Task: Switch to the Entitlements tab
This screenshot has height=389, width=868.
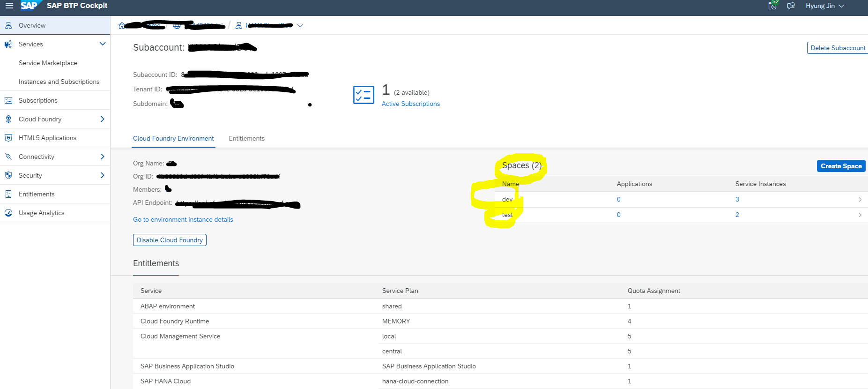Action: 246,138
